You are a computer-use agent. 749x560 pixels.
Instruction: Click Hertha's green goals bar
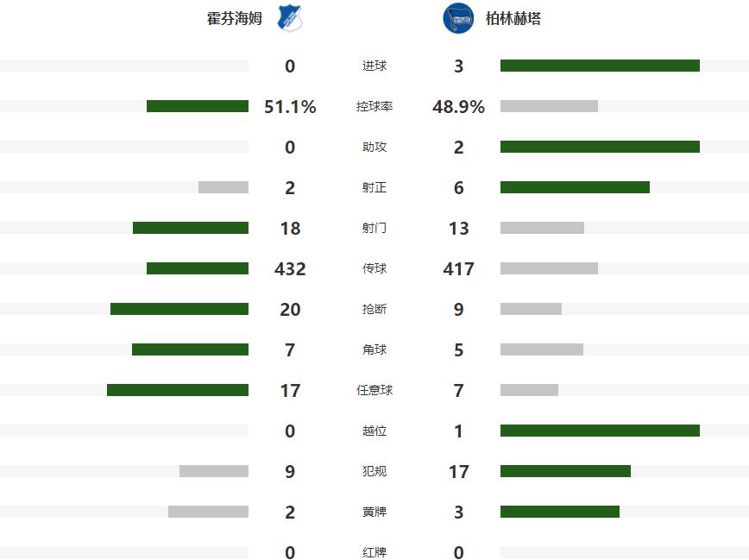pos(600,66)
